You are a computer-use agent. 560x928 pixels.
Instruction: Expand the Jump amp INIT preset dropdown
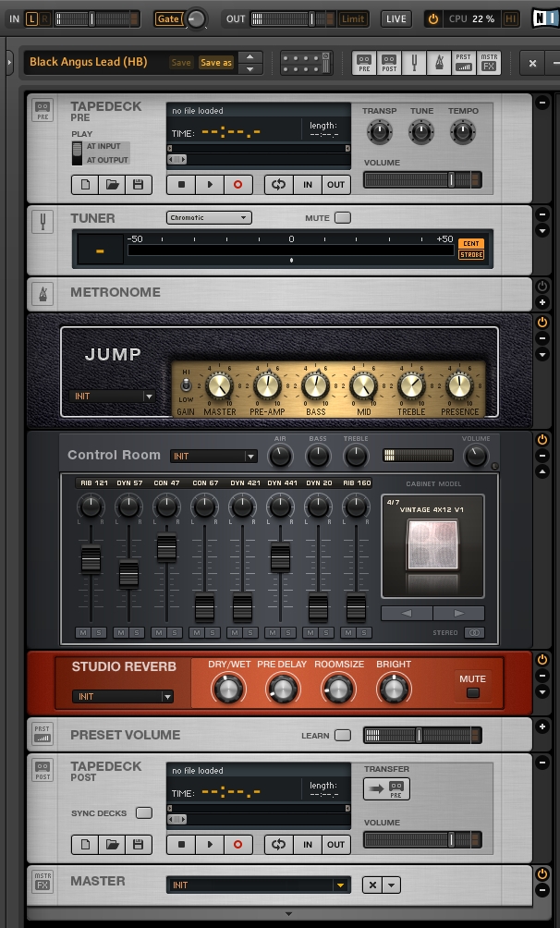click(x=114, y=397)
